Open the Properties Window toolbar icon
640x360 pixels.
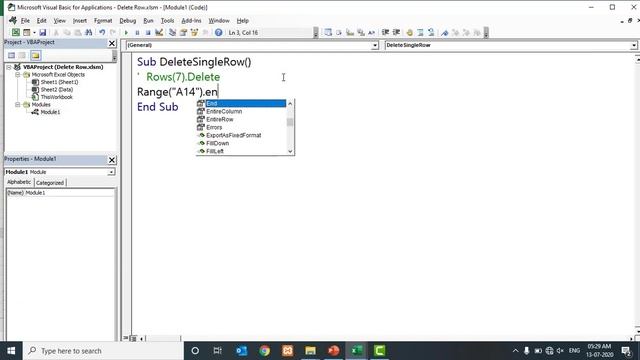(x=183, y=32)
